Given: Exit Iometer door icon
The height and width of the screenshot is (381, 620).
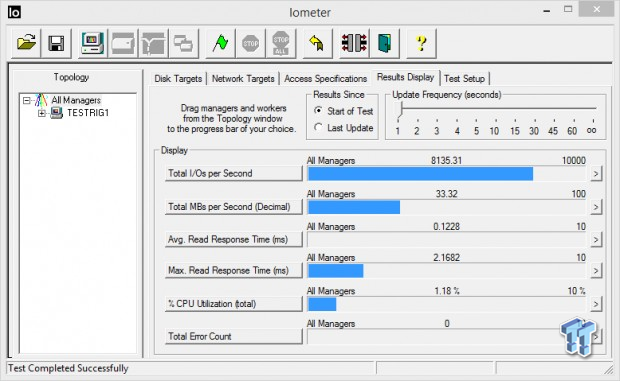Looking at the screenshot, I should pos(384,43).
